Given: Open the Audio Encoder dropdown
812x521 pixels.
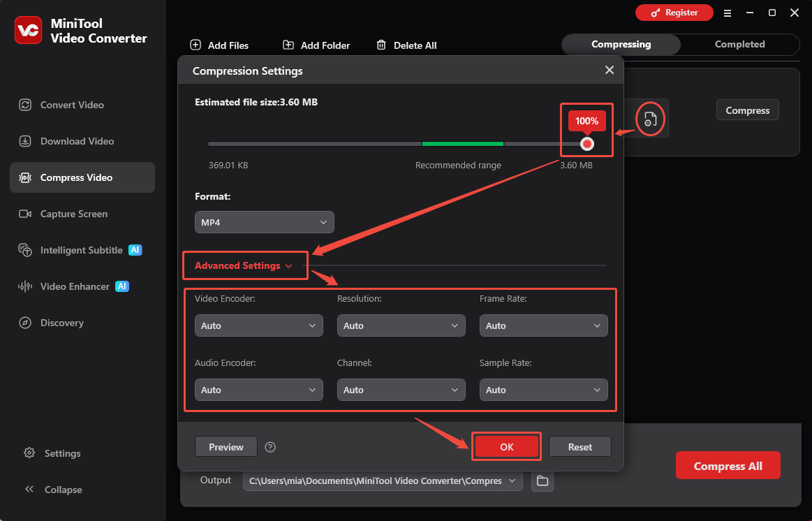Looking at the screenshot, I should 258,390.
